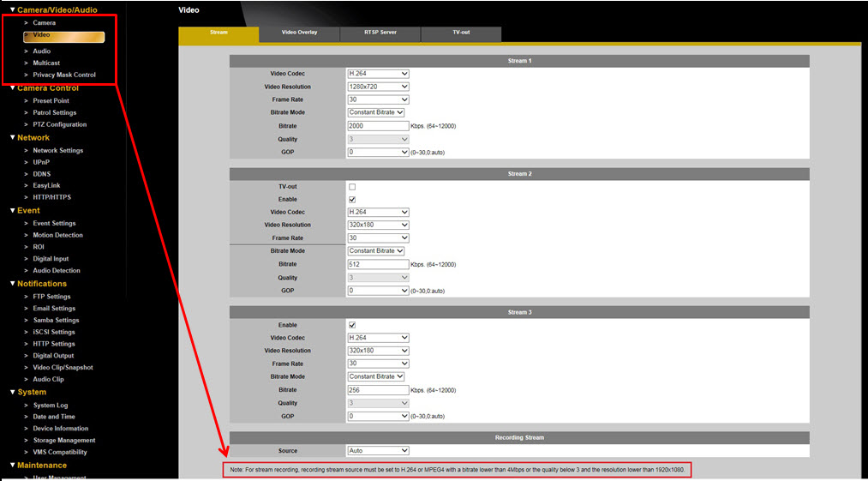The width and height of the screenshot is (868, 481).
Task: Switch to the Video Overlay tab
Action: point(300,33)
